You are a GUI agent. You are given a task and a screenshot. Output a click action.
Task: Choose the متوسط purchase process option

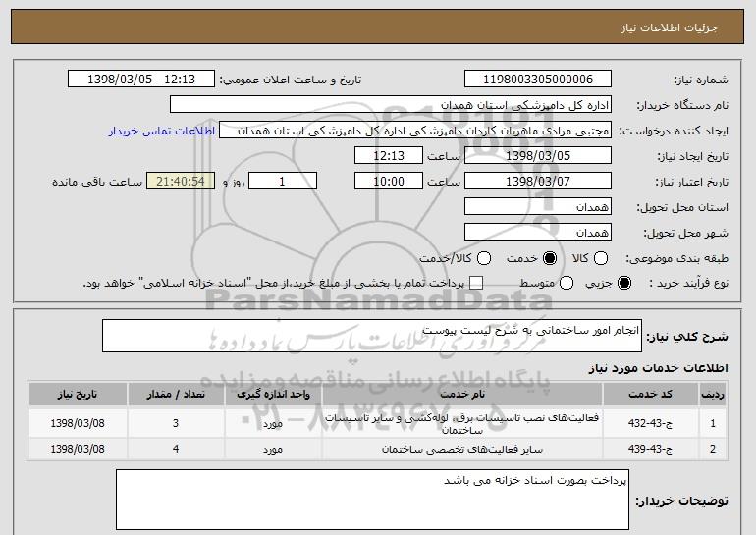coord(567,283)
